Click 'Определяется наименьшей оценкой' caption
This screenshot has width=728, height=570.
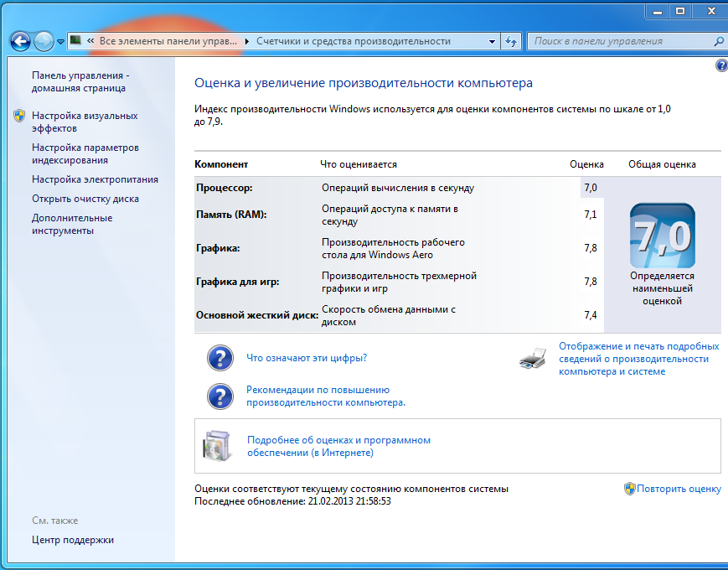coord(662,288)
